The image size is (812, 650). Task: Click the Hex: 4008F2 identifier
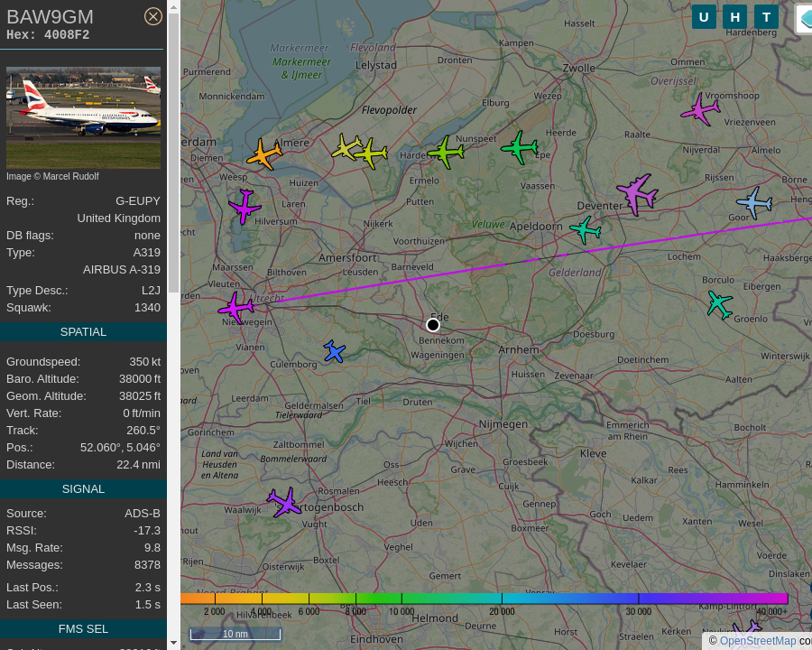(x=48, y=34)
